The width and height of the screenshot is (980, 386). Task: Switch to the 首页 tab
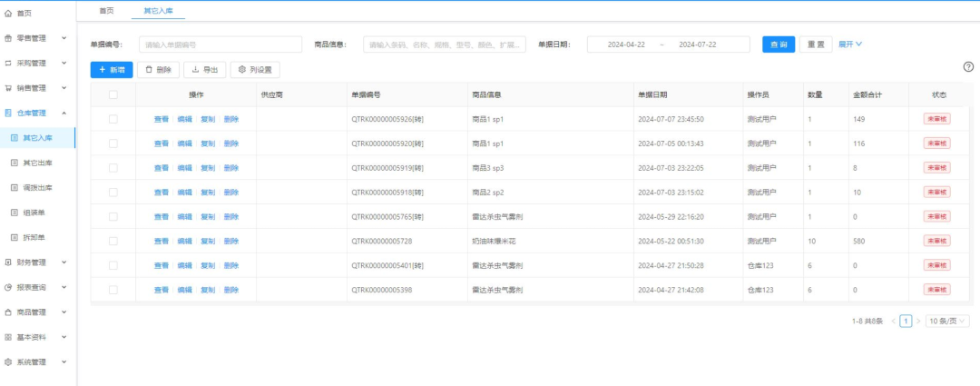[106, 10]
